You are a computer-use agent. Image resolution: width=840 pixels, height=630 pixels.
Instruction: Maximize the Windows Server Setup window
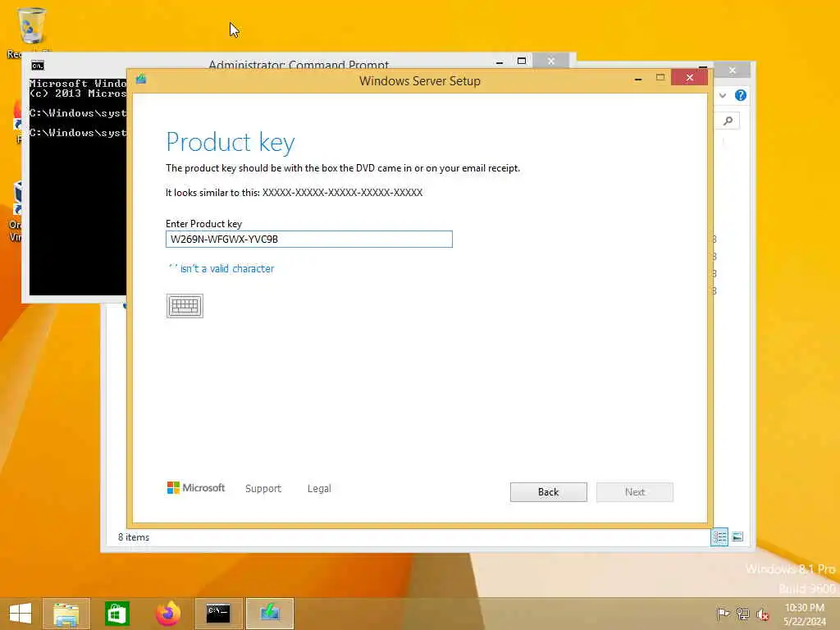(x=660, y=78)
